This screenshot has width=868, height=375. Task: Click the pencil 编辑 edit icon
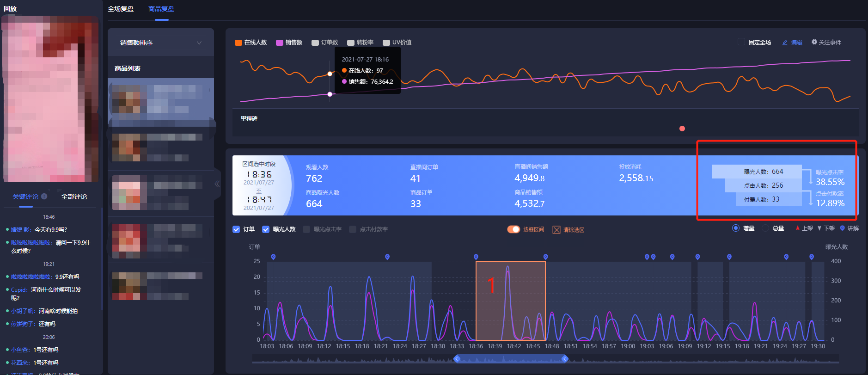click(785, 43)
